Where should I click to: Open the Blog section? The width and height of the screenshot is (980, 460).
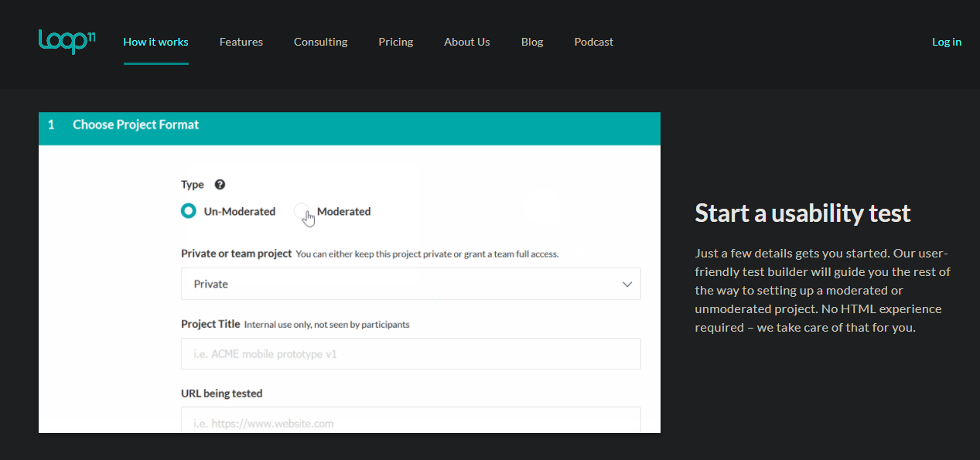531,42
